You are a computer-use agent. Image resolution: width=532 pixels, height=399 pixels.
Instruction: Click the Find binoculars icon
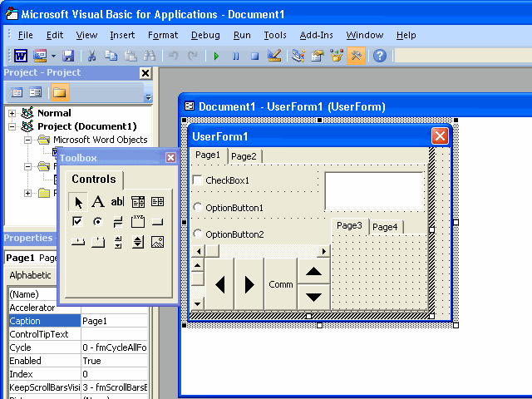pos(150,56)
